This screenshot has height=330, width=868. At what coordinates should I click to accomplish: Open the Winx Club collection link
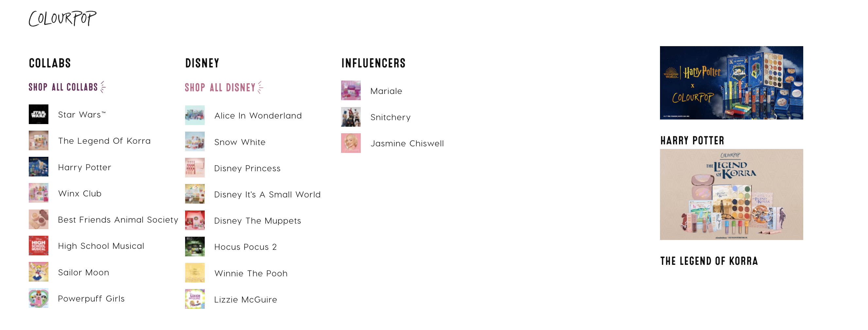click(x=80, y=193)
